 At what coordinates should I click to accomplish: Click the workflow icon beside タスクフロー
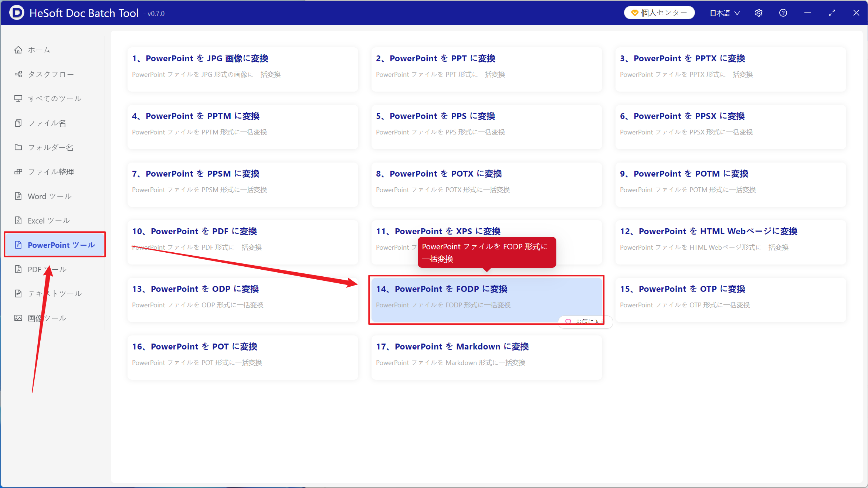(x=18, y=74)
